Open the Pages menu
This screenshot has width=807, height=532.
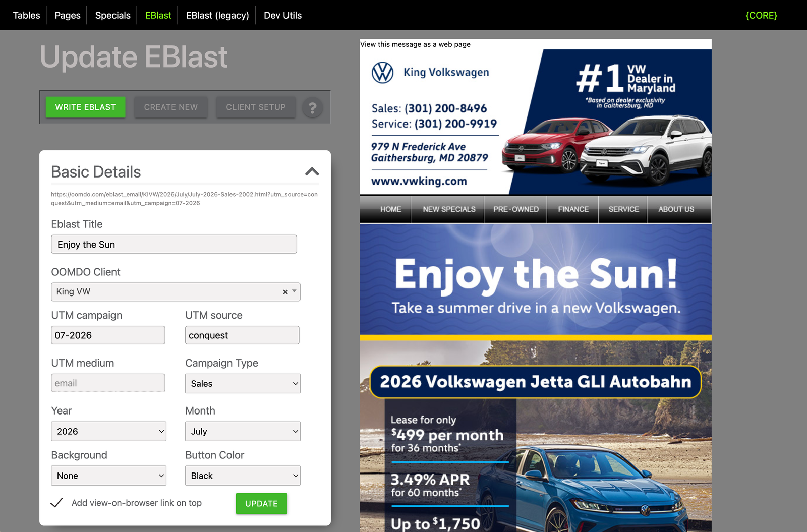(x=68, y=15)
